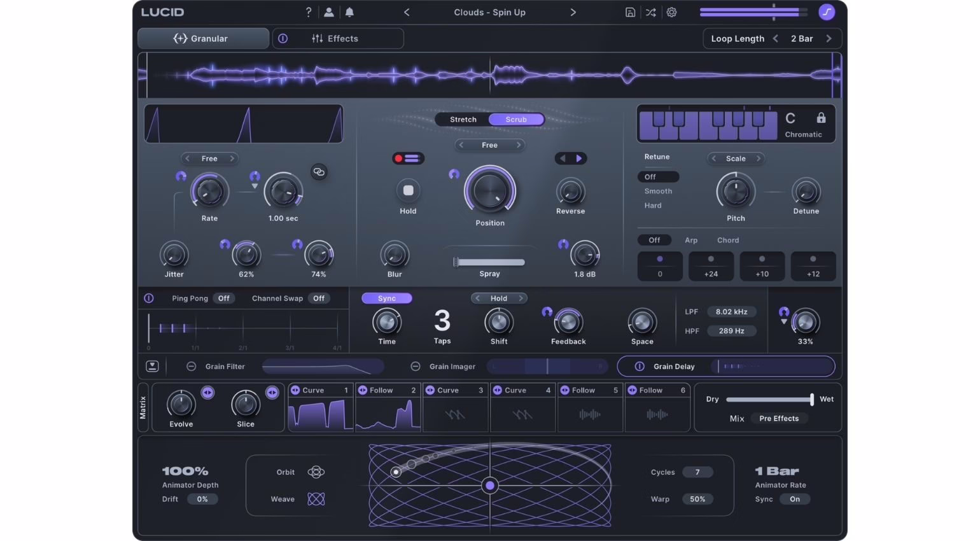Click the Curve 1 modulator icon
The width and height of the screenshot is (980, 541).
295,390
